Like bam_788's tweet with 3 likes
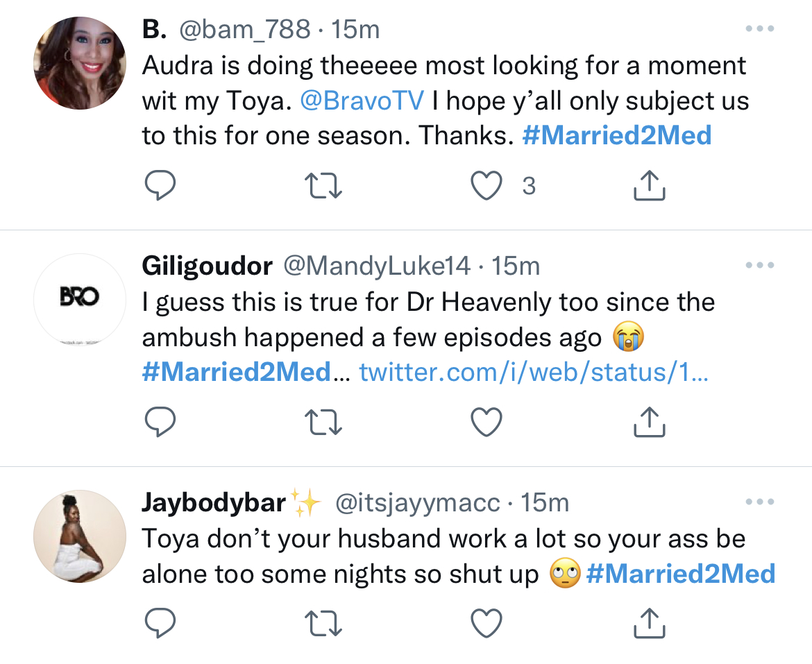812x664 pixels. pos(487,185)
